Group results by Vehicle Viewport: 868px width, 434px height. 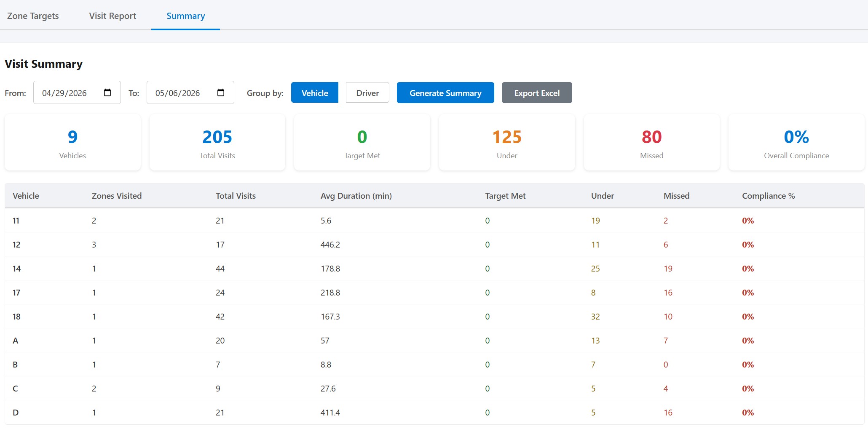tap(315, 93)
